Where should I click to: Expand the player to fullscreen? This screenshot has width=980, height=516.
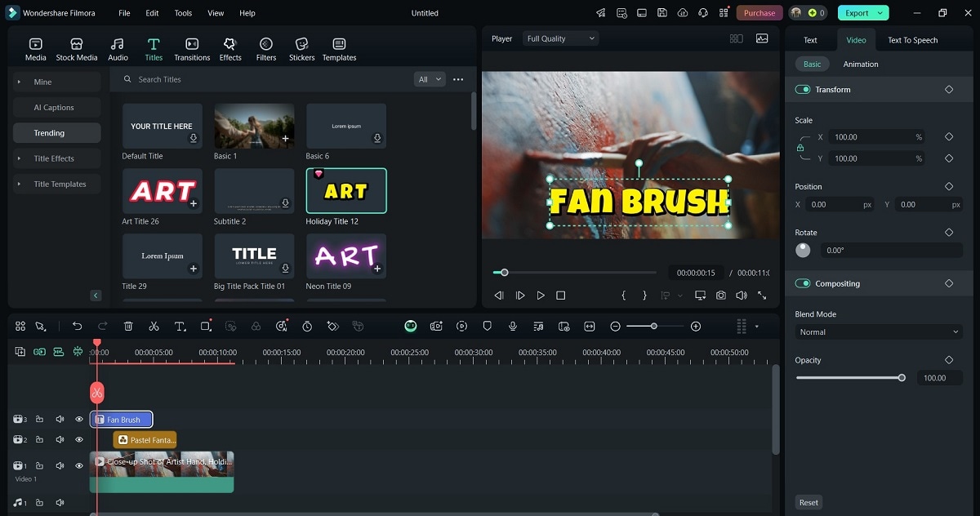[x=762, y=296]
